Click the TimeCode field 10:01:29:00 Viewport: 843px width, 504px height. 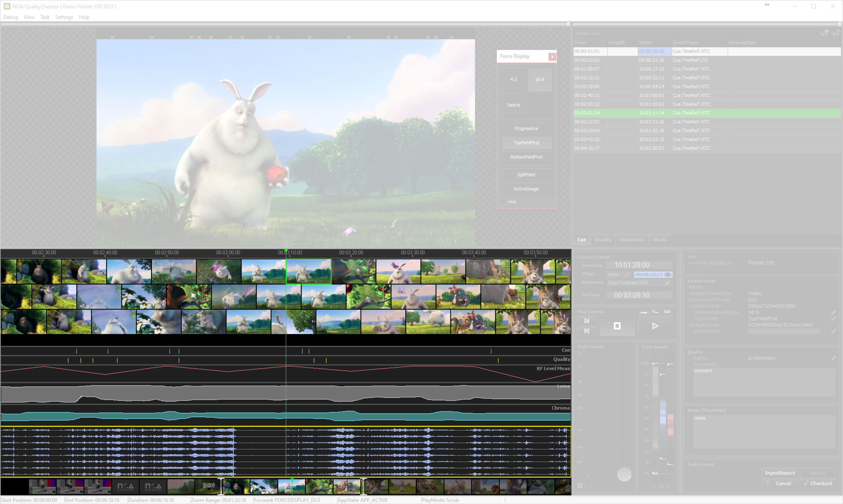[x=639, y=265]
